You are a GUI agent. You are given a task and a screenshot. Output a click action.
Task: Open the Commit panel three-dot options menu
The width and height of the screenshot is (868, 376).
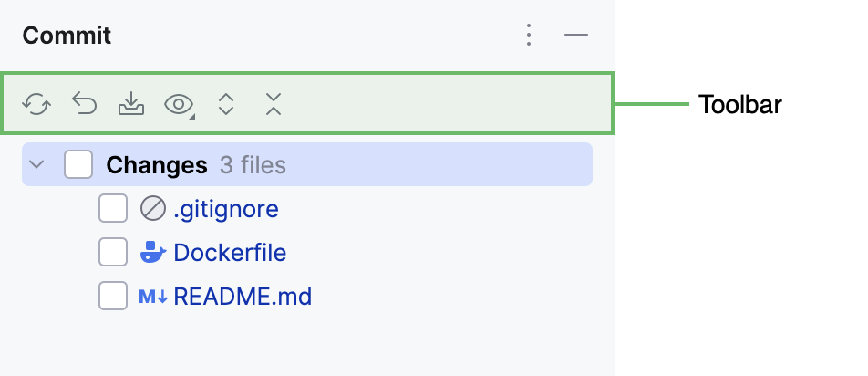529,36
